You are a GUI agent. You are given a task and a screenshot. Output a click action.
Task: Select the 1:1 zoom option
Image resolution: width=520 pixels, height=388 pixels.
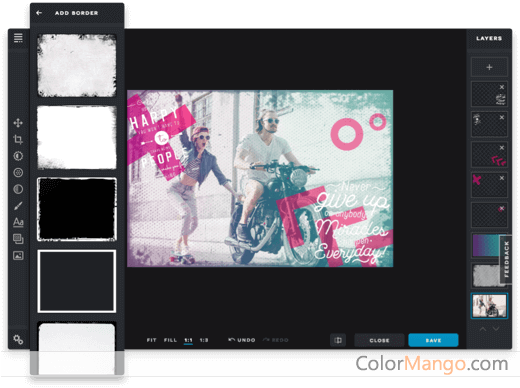[188, 340]
